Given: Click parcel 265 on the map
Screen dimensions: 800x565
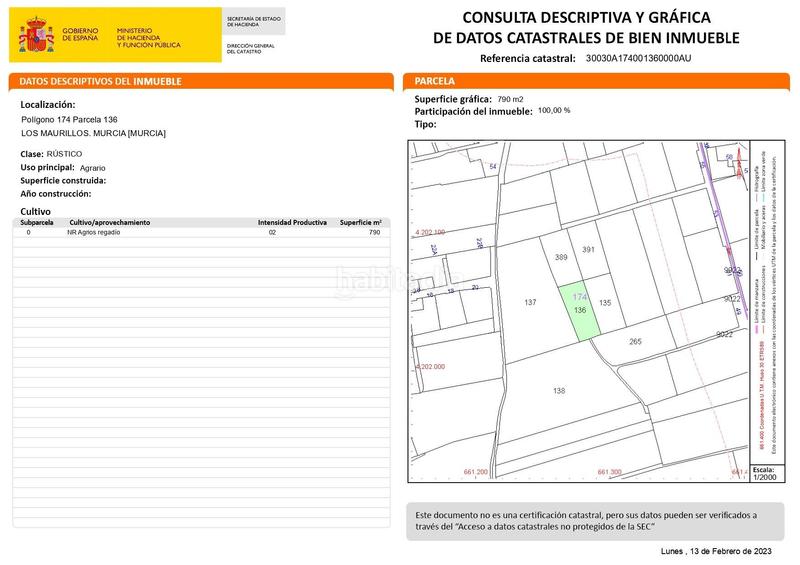Looking at the screenshot, I should coord(635,342).
